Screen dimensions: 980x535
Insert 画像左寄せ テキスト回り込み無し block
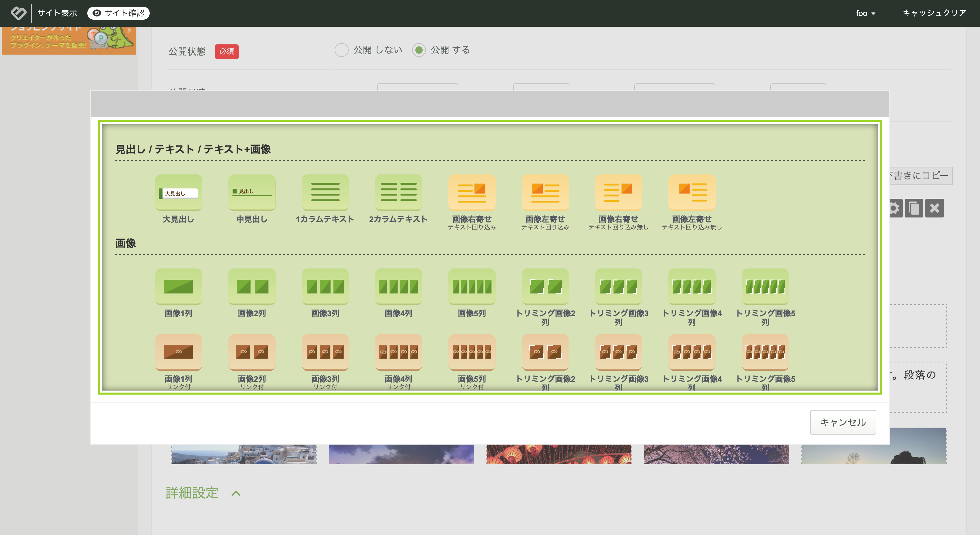coord(692,193)
